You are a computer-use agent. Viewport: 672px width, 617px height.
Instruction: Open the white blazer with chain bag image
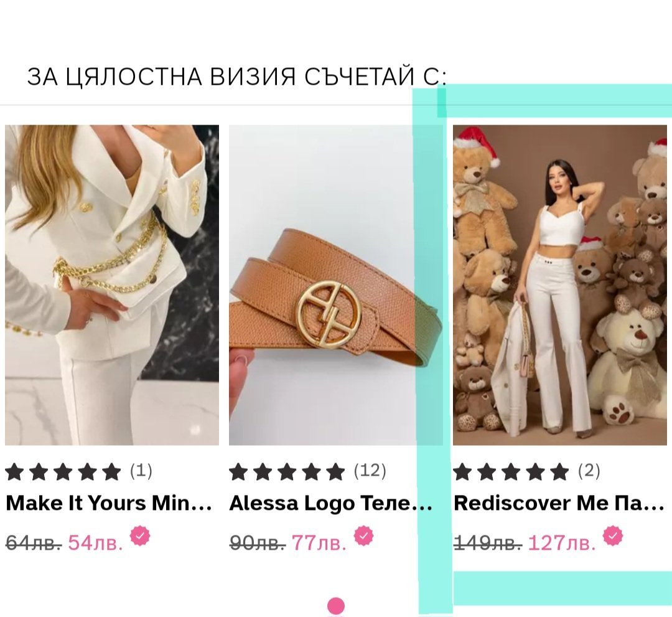[x=112, y=285]
